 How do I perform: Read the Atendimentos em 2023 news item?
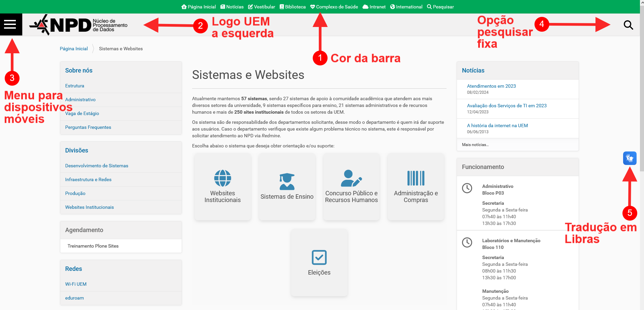pyautogui.click(x=491, y=86)
